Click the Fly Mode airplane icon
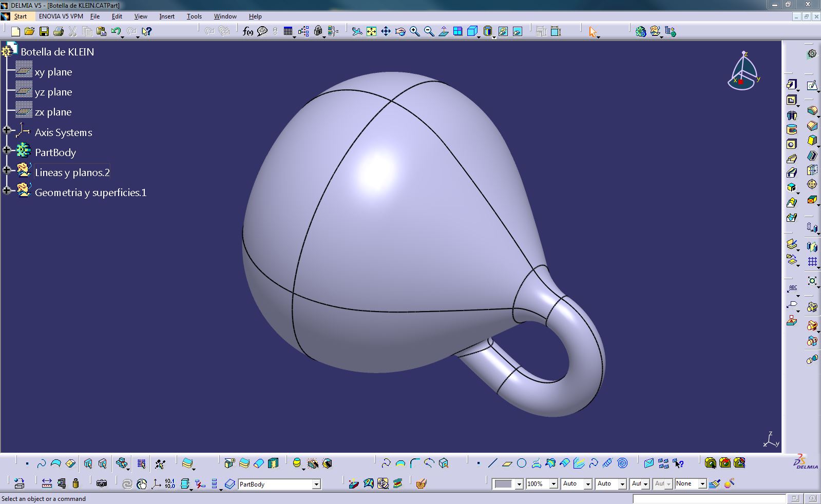Image resolution: width=821 pixels, height=504 pixels. pyautogui.click(x=357, y=31)
